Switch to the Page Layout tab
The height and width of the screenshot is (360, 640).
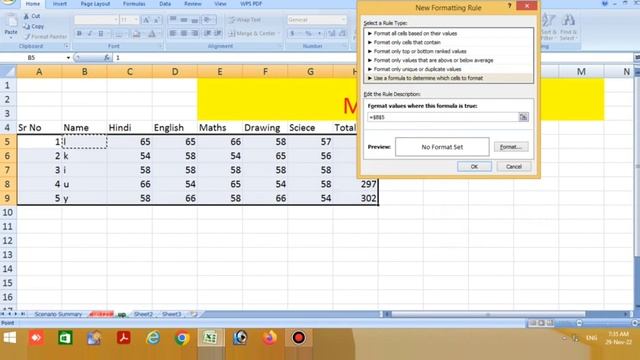95,4
